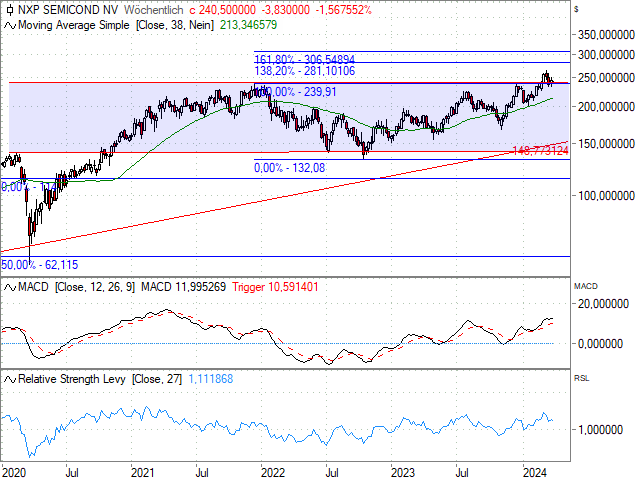
Task: Click the 100,00% - 239,91 Fibonacci label
Action: pyautogui.click(x=296, y=92)
